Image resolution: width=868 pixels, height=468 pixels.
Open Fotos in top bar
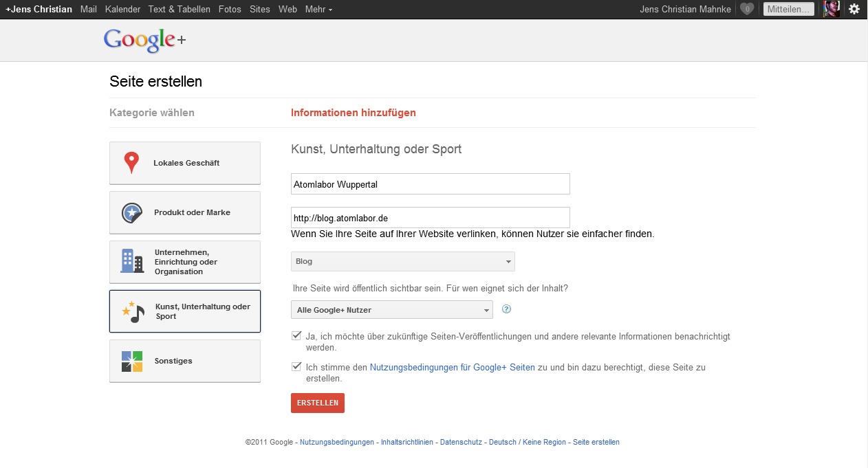[230, 9]
